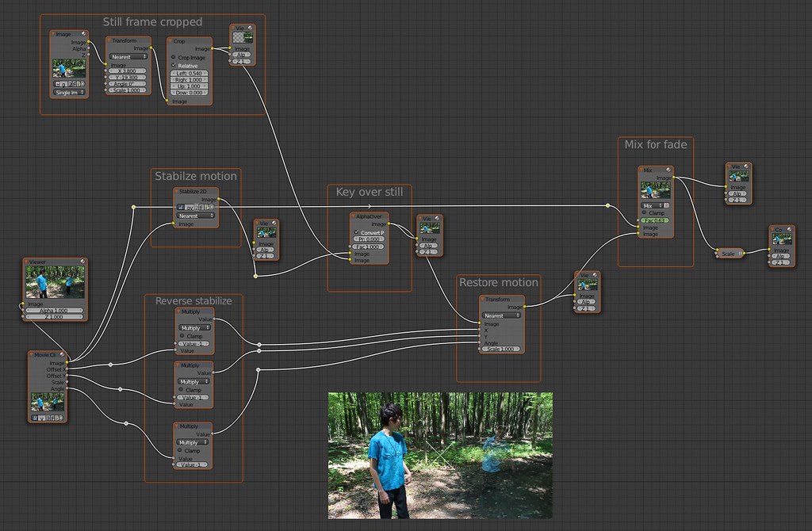Click the image browse icon in Image node
The width and height of the screenshot is (812, 531).
pyautogui.click(x=57, y=84)
